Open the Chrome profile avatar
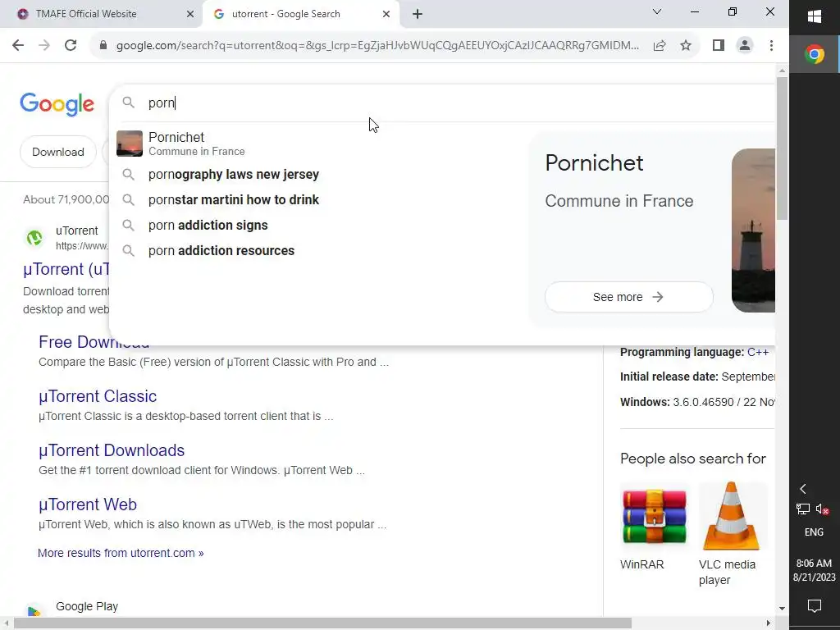This screenshot has width=840, height=630. pos(745,46)
